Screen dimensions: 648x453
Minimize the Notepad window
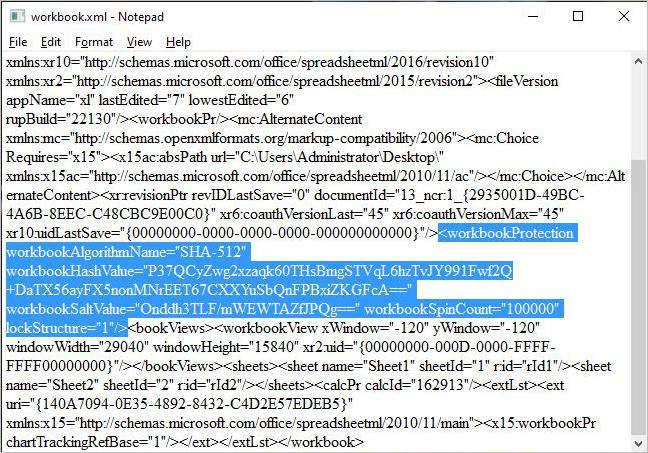[x=533, y=17]
